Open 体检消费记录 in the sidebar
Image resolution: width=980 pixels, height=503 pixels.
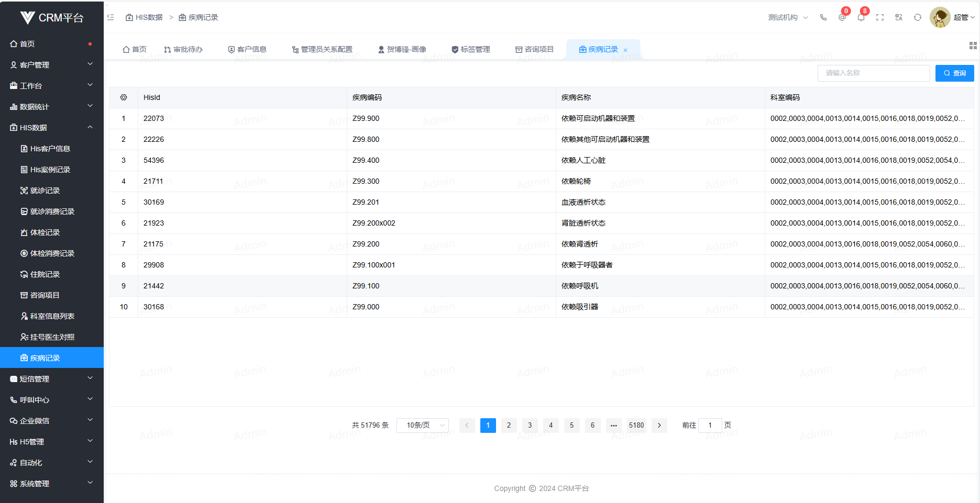52,253
